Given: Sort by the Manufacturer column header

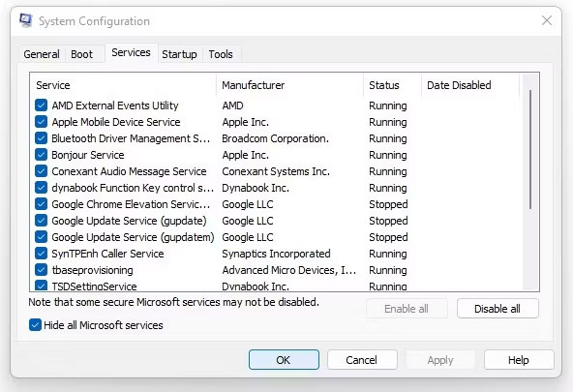Looking at the screenshot, I should tap(289, 85).
